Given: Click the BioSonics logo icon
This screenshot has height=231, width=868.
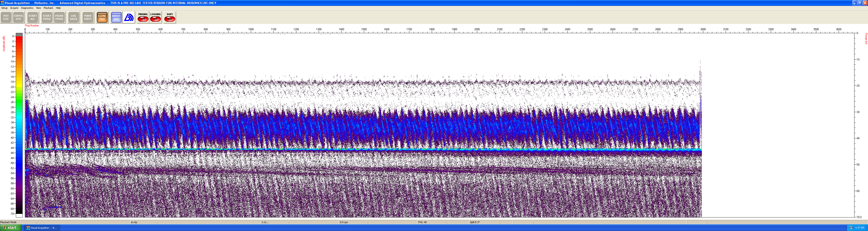Looking at the screenshot, I should [129, 18].
